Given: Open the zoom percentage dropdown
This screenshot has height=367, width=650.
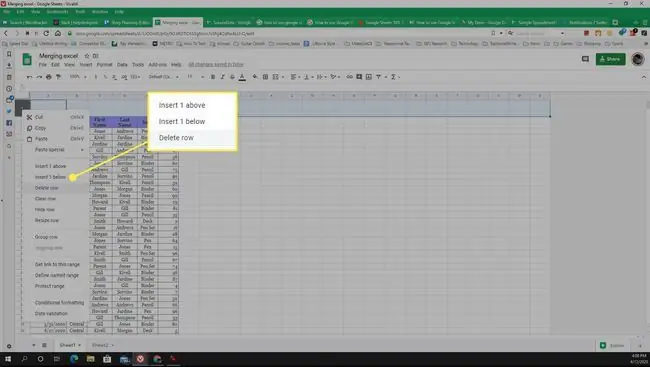Looking at the screenshot, I should [78, 77].
